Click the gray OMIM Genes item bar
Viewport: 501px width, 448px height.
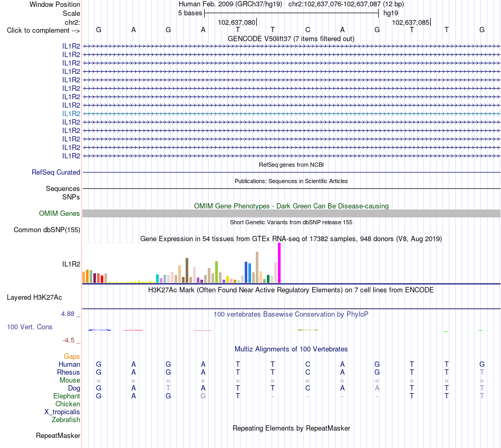[291, 213]
